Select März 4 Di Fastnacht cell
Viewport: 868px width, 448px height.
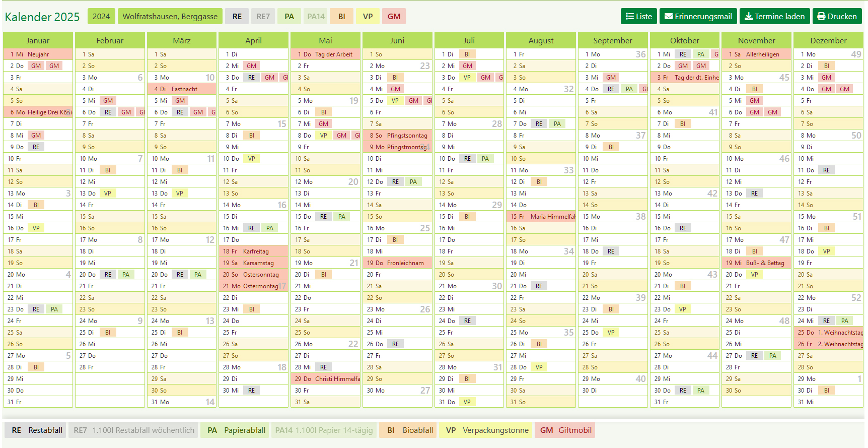(182, 89)
